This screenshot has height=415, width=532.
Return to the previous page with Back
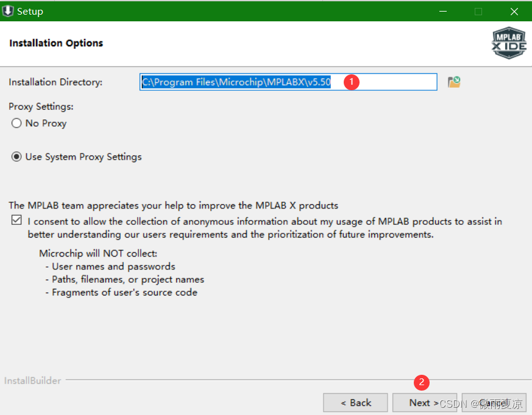[355, 403]
